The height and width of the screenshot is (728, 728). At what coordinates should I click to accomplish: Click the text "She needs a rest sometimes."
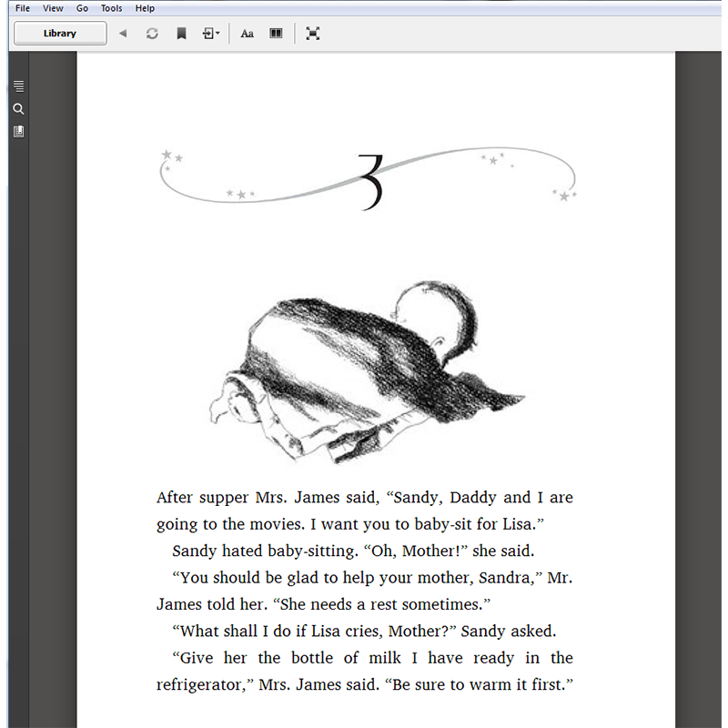click(381, 604)
